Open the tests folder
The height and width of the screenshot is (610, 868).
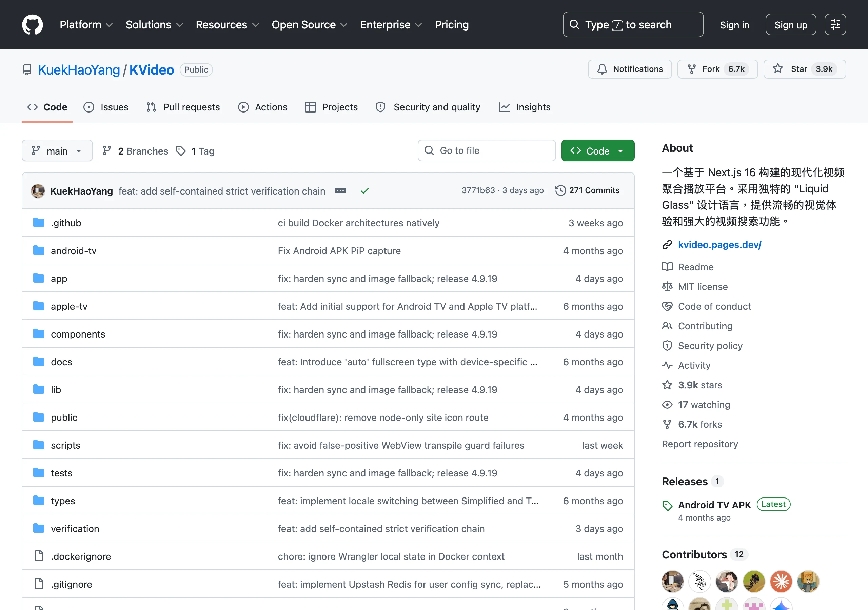61,473
